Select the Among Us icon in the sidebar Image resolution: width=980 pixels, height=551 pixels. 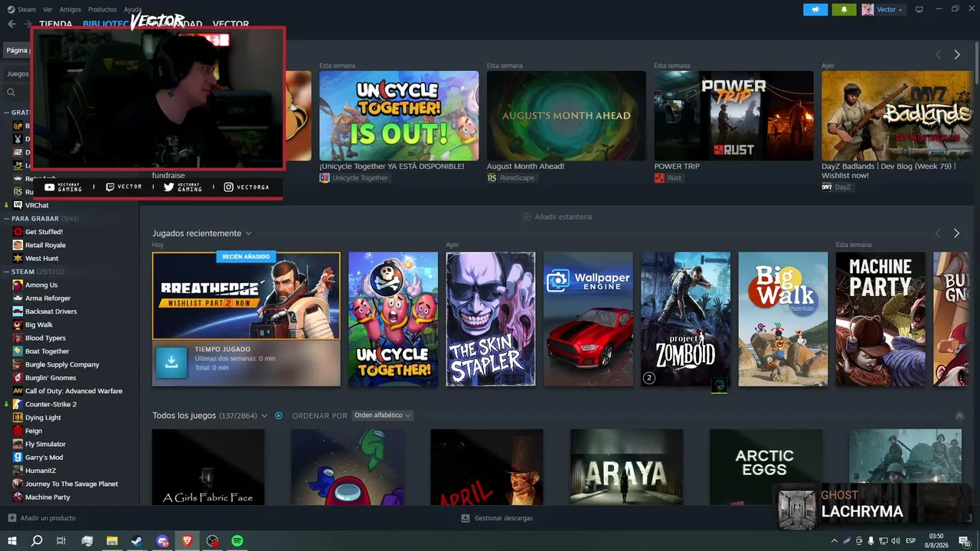tap(18, 285)
